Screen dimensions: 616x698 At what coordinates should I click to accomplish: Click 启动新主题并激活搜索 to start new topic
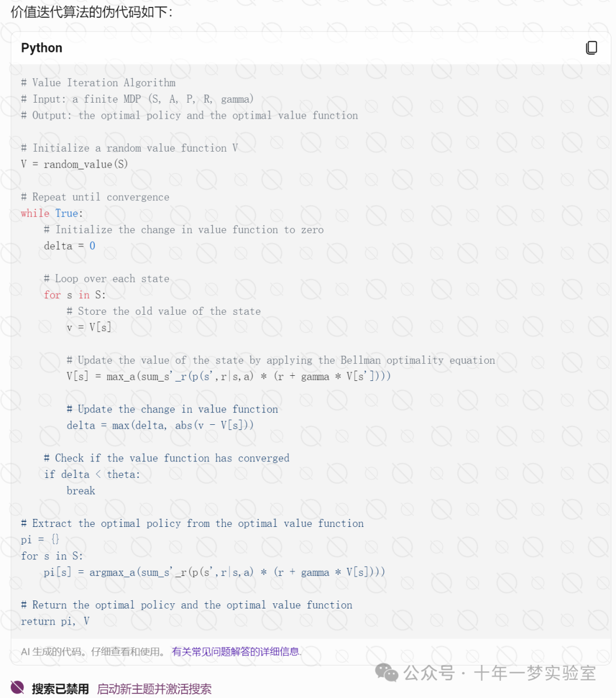(156, 688)
